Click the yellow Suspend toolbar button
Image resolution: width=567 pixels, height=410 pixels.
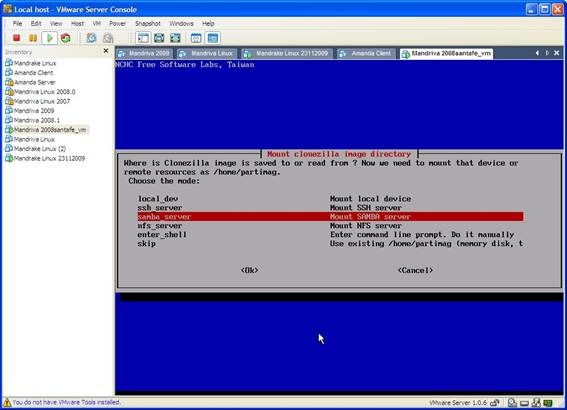tap(33, 38)
